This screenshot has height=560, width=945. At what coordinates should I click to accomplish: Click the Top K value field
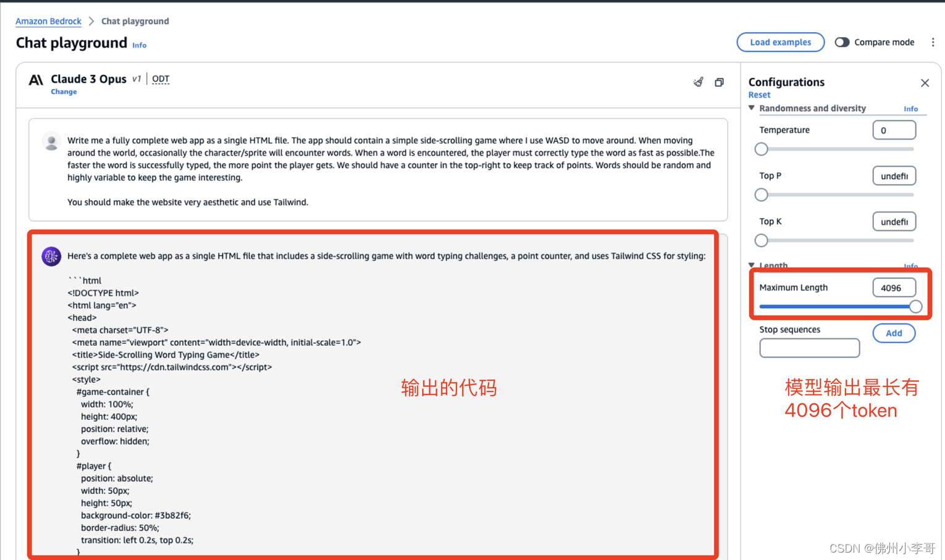[894, 222]
